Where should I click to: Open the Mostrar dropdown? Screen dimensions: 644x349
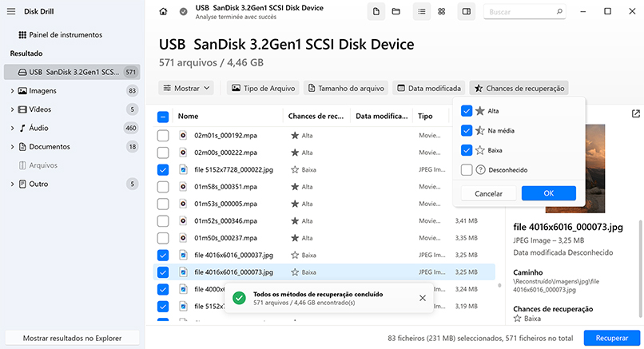pos(187,88)
